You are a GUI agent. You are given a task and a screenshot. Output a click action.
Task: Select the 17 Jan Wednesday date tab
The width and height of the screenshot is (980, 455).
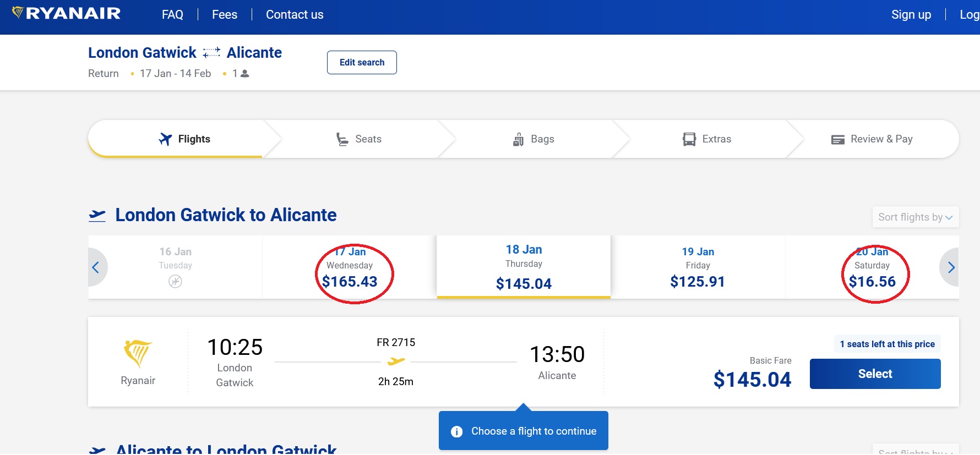[350, 267]
